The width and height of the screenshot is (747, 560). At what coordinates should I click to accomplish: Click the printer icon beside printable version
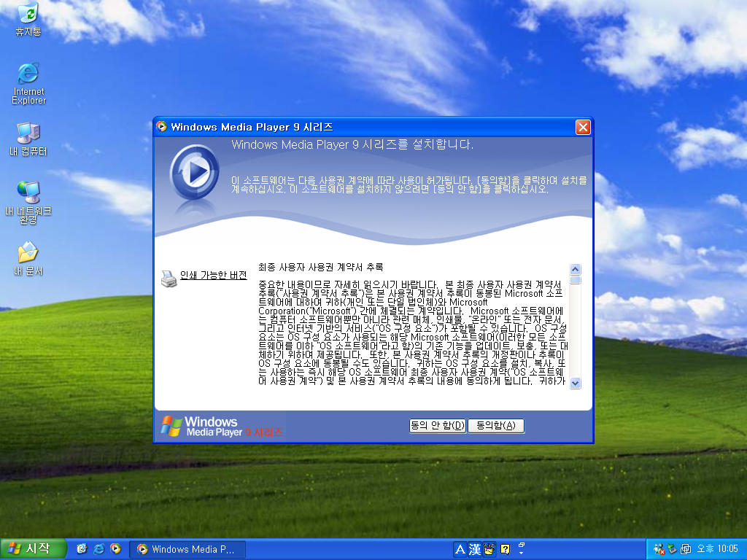(169, 279)
